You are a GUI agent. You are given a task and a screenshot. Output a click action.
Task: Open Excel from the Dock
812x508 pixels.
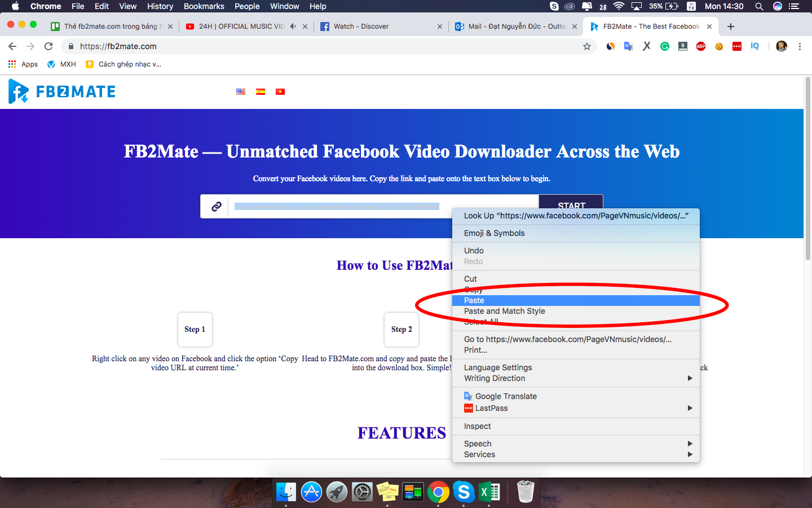coord(489,492)
